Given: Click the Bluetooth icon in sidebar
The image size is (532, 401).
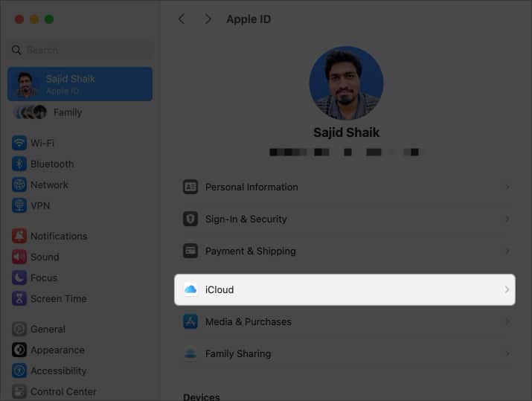Looking at the screenshot, I should tap(19, 164).
